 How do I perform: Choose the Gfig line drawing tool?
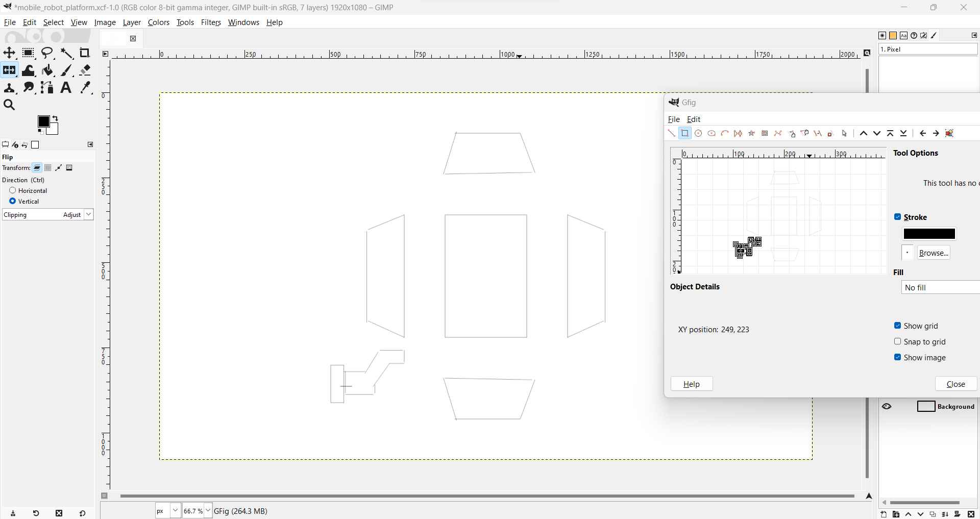coord(672,133)
